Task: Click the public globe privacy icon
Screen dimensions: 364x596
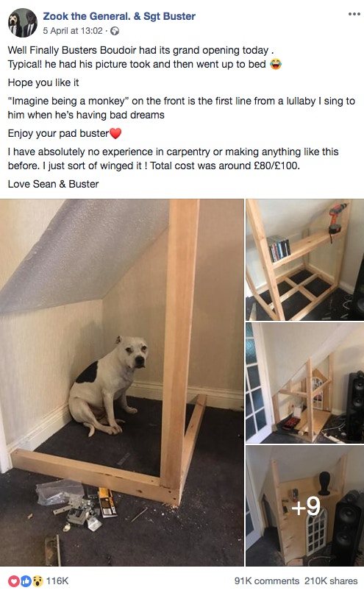Action: (x=115, y=31)
